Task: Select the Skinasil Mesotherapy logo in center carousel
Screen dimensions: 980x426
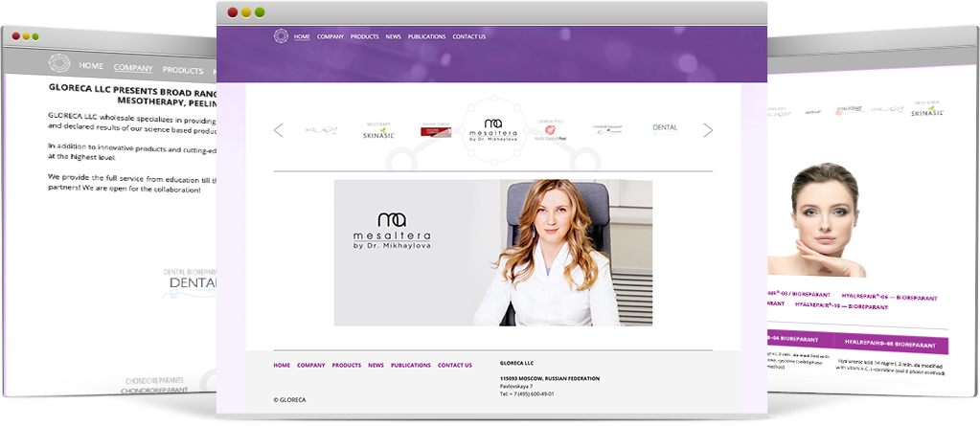Action: (378, 130)
